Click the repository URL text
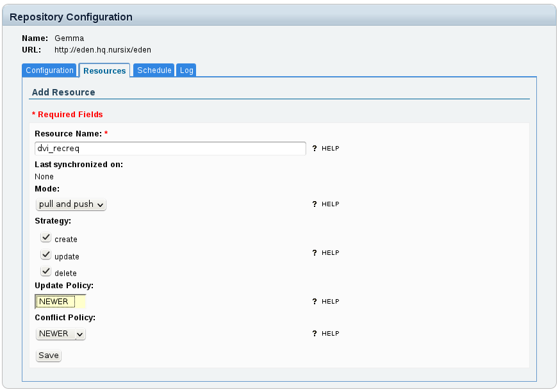This screenshot has height=392, width=560. 103,49
